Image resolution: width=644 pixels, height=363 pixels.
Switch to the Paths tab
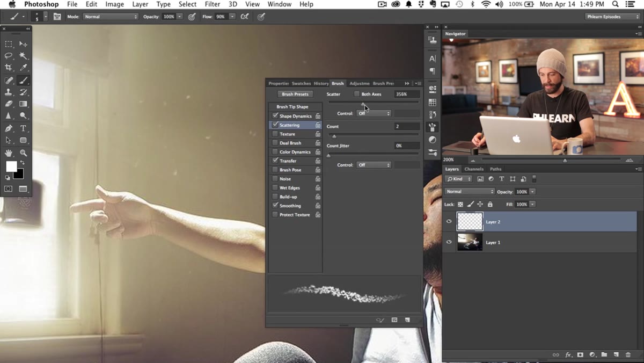click(x=495, y=169)
